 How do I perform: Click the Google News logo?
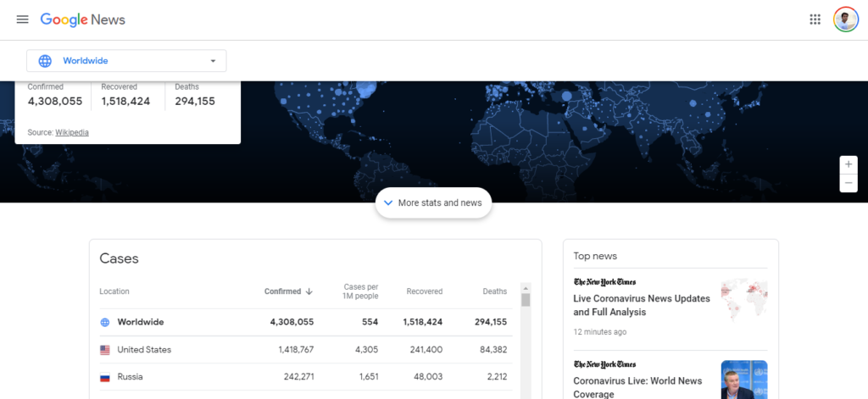tap(83, 20)
